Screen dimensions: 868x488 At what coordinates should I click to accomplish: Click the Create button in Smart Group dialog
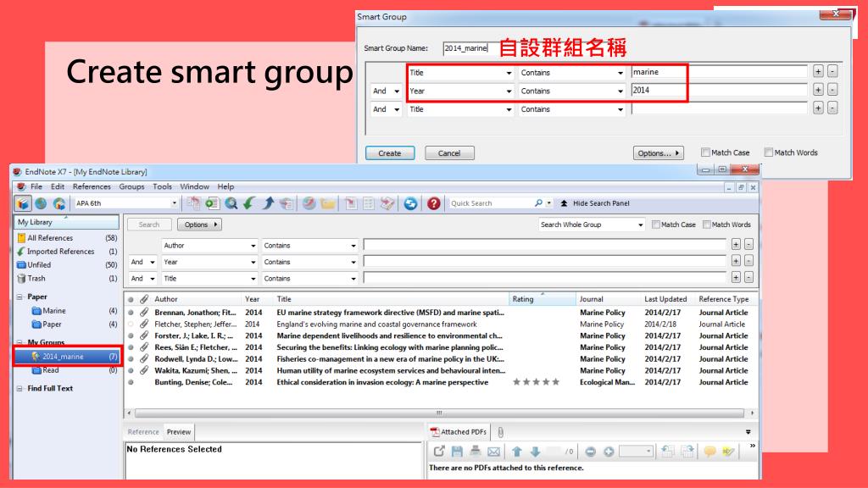click(x=390, y=153)
